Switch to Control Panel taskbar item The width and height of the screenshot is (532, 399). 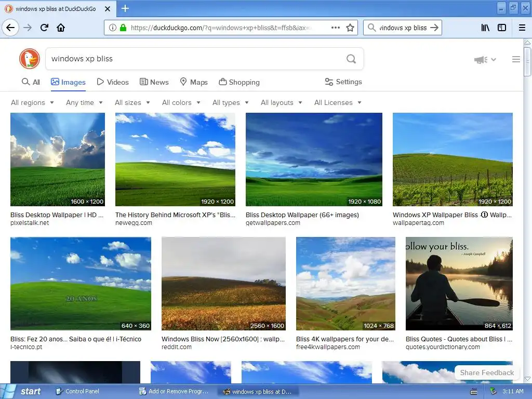coord(78,392)
